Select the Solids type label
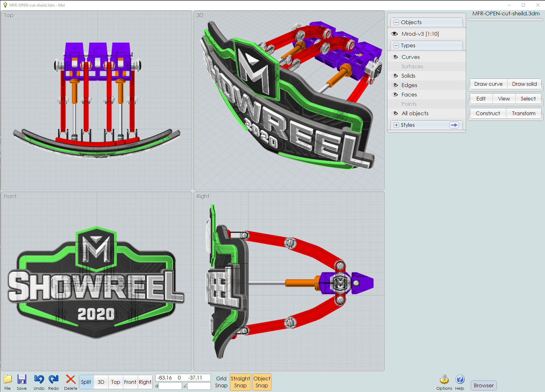 408,76
